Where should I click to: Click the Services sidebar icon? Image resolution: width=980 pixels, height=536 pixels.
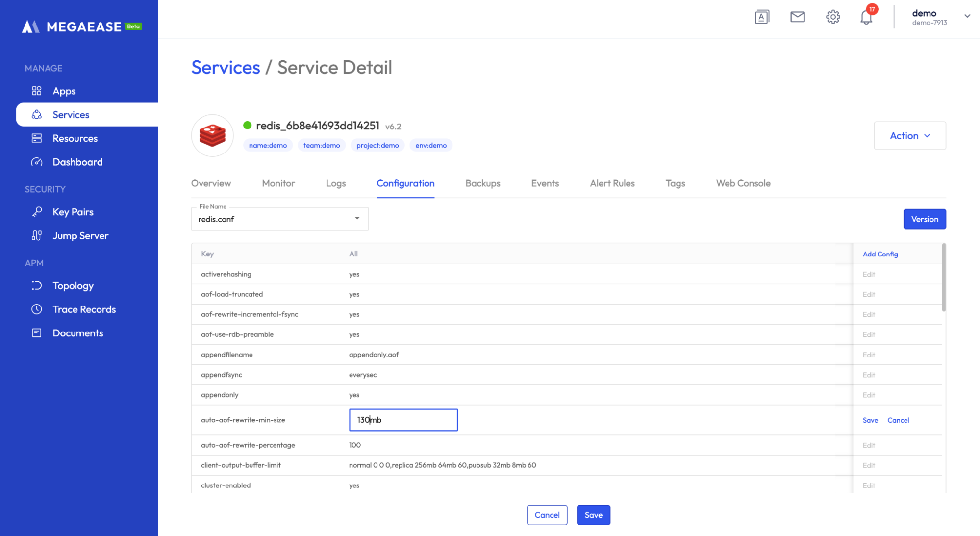pyautogui.click(x=37, y=114)
